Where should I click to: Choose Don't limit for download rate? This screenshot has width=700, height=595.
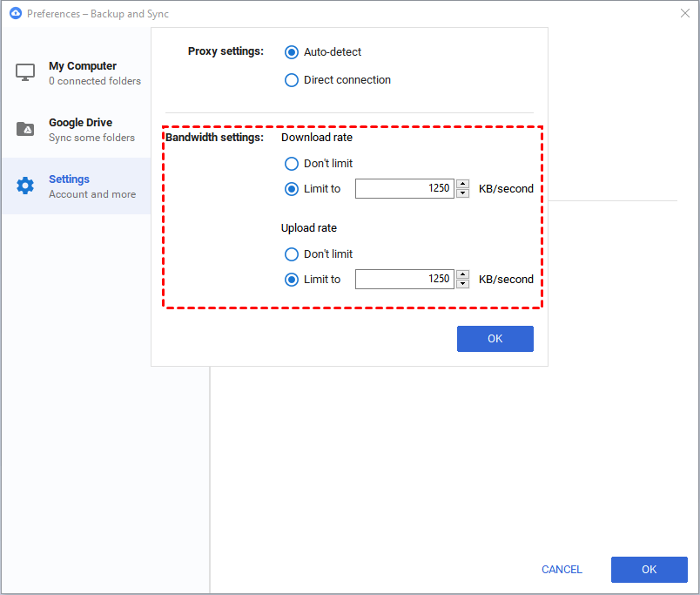click(x=292, y=164)
